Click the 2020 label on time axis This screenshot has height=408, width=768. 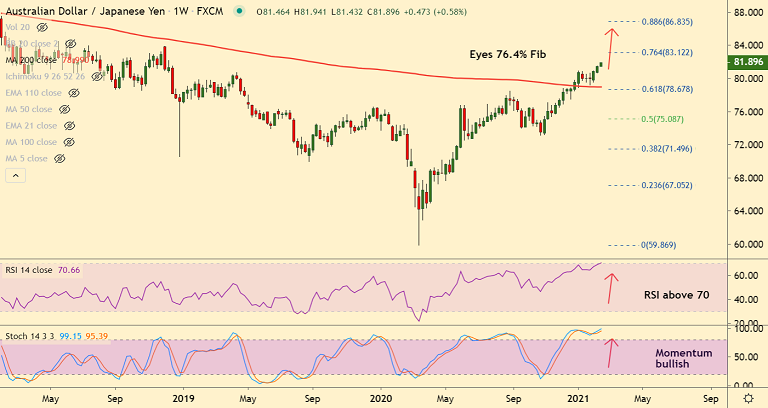pyautogui.click(x=381, y=399)
